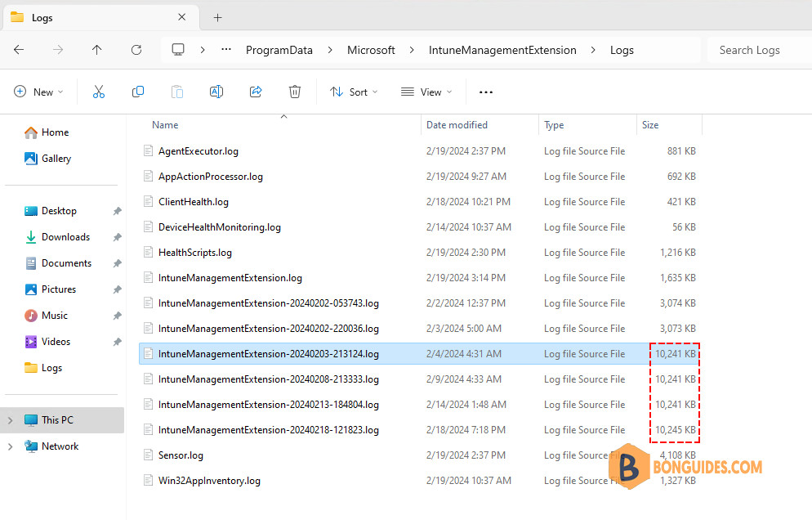The width and height of the screenshot is (812, 520).
Task: Open the New dropdown menu
Action: click(x=38, y=92)
